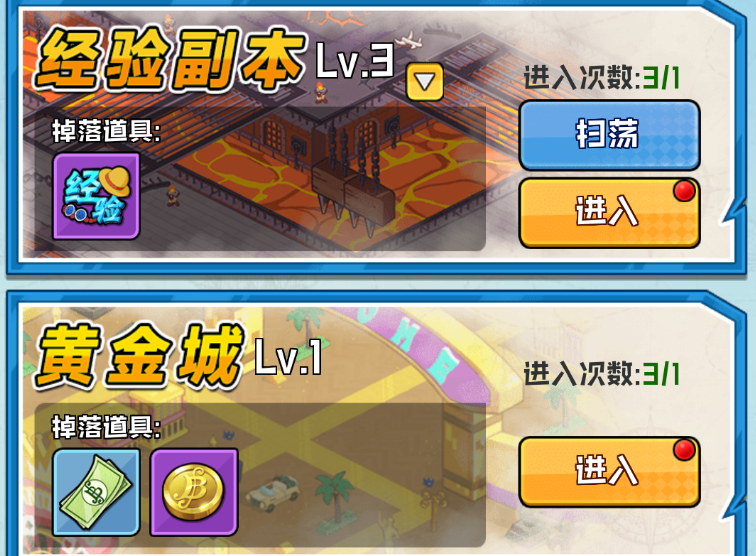The width and height of the screenshot is (756, 556).
Task: Tap the Lv.1 level label of 黄金城
Action: [289, 356]
